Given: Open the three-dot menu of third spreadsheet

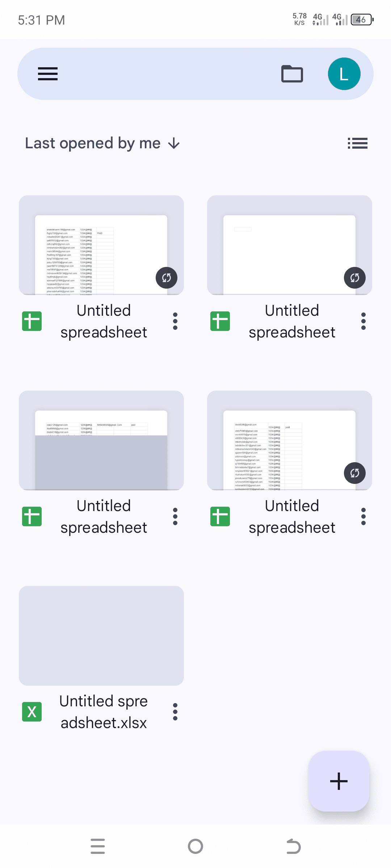Looking at the screenshot, I should click(175, 516).
